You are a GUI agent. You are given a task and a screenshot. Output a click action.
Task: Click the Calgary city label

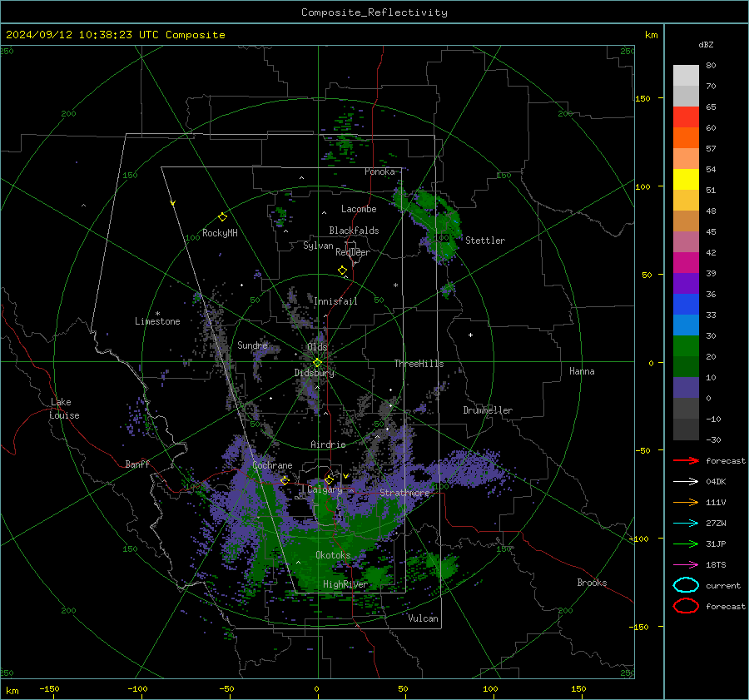pos(325,489)
